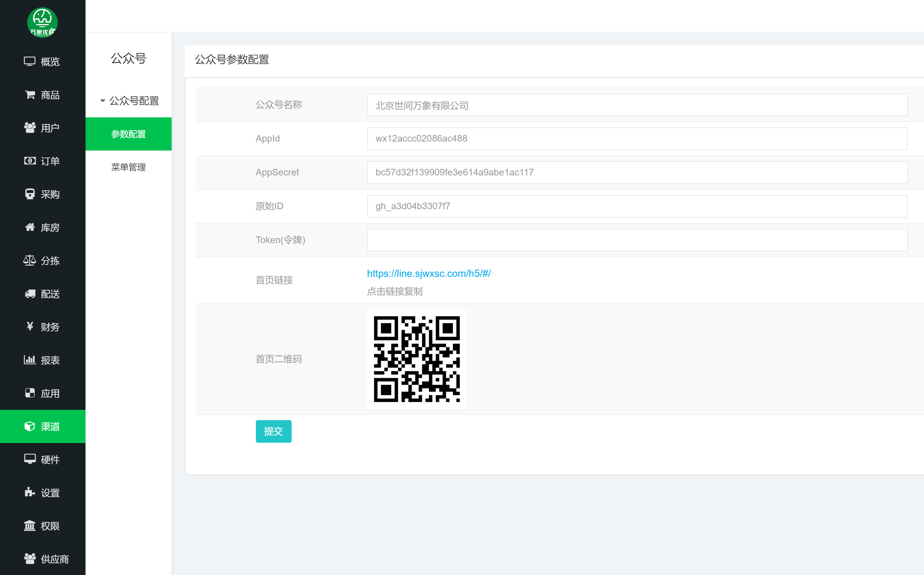Click into the AppSecret text field
The image size is (924, 575).
coord(637,172)
